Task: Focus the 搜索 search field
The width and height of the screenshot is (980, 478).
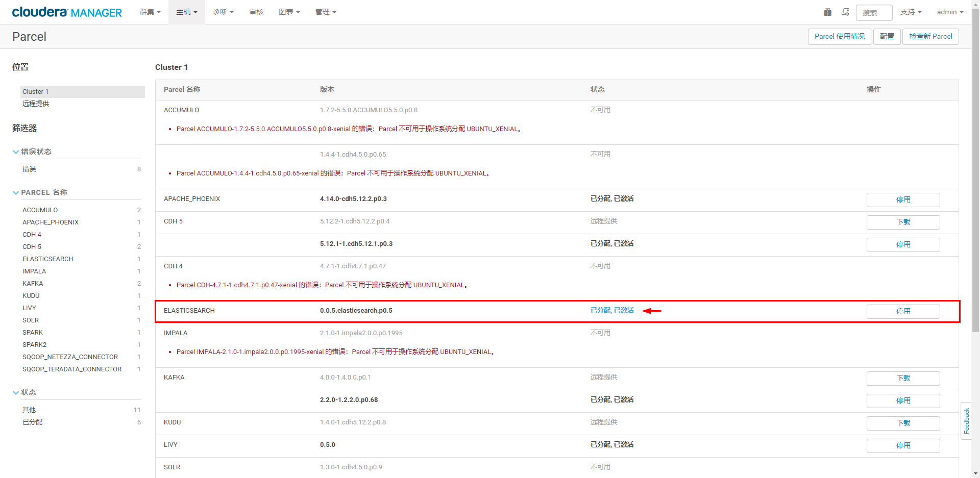Action: tap(874, 12)
